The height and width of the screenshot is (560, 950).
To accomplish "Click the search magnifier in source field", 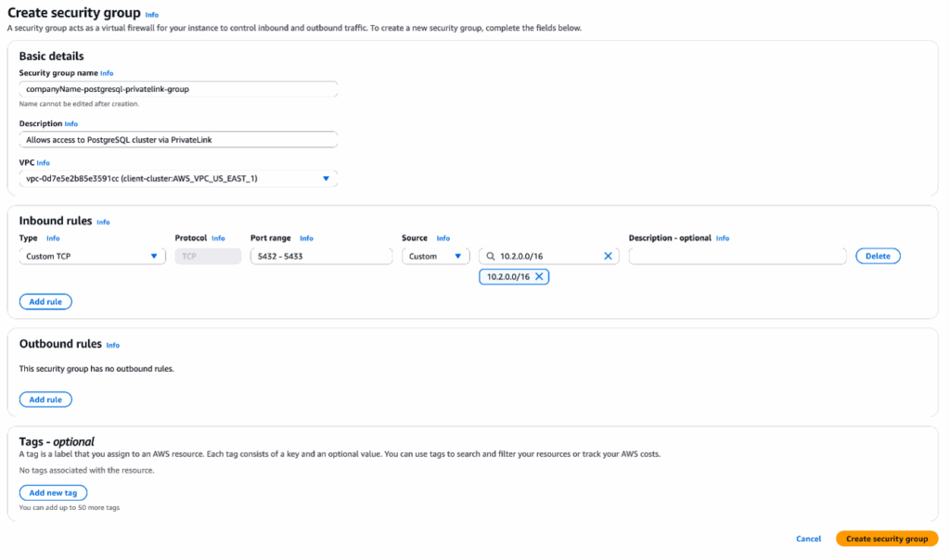I will point(490,256).
